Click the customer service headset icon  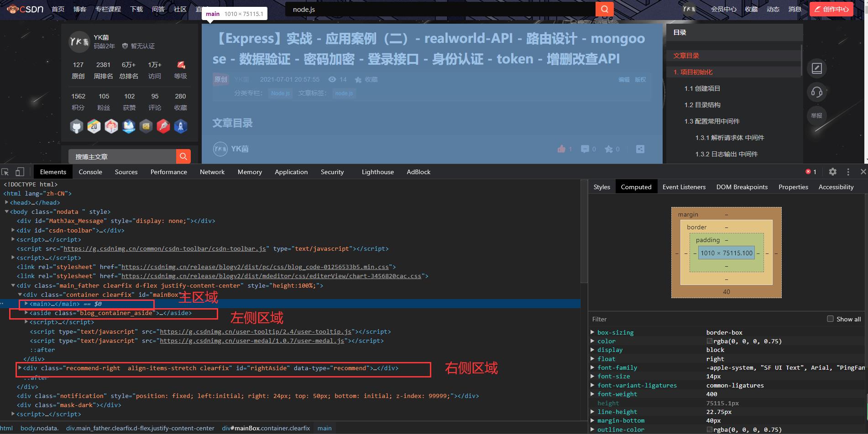817,92
